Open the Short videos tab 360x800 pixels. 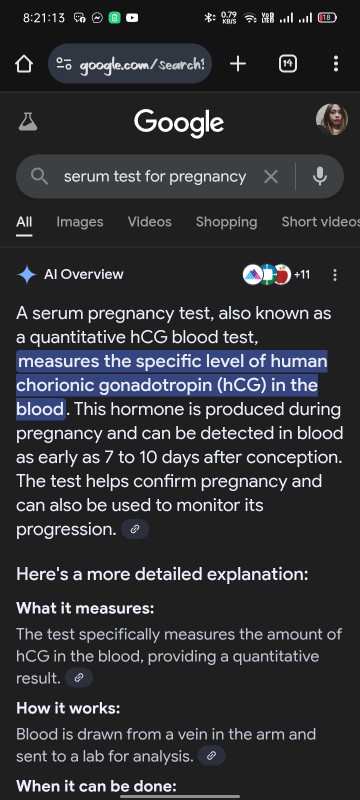(x=320, y=222)
